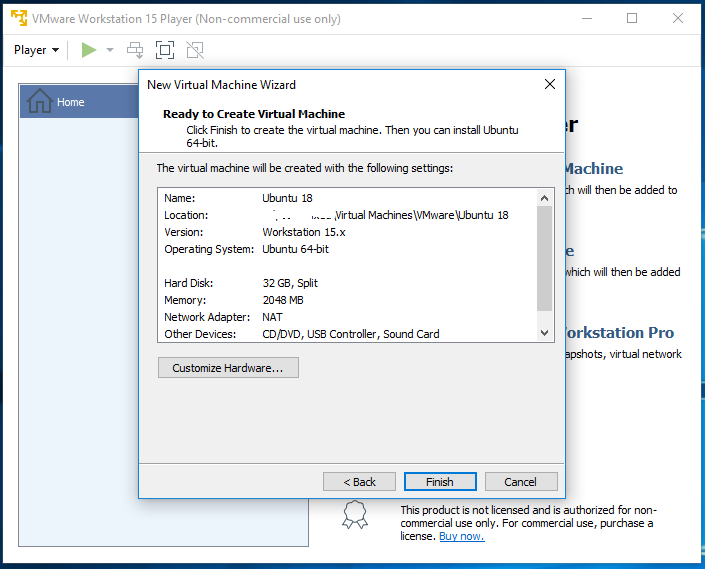Image resolution: width=705 pixels, height=569 pixels.
Task: Click the green Power On play icon
Action: tap(89, 50)
